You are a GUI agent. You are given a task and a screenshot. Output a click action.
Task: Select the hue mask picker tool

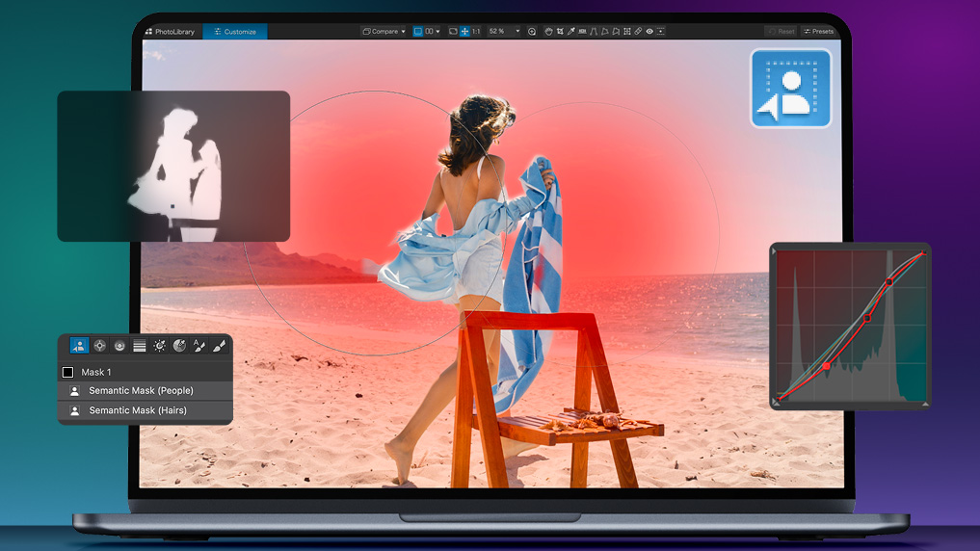click(x=179, y=346)
